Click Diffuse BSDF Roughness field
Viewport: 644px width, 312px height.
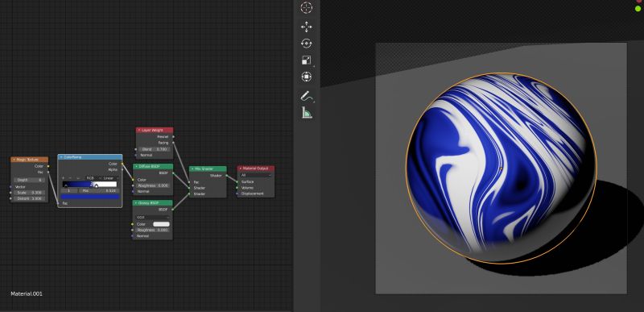152,185
